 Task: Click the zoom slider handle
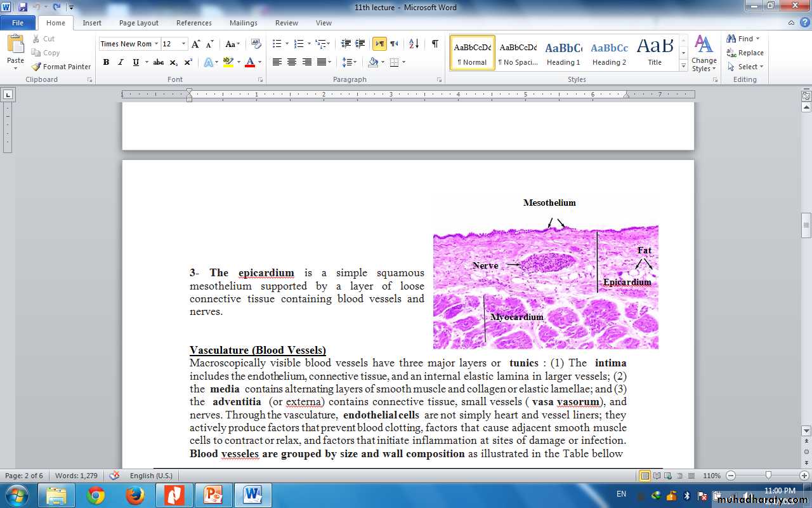[768, 476]
